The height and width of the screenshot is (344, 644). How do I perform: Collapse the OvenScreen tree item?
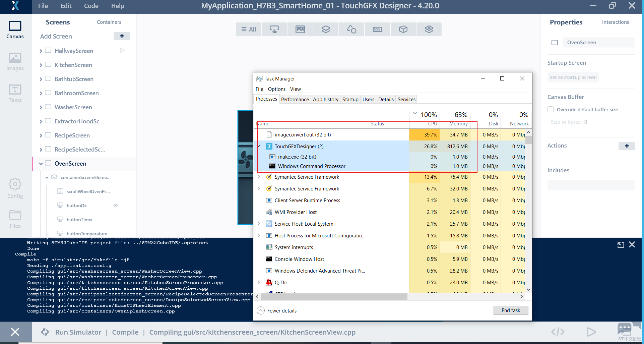coord(41,164)
